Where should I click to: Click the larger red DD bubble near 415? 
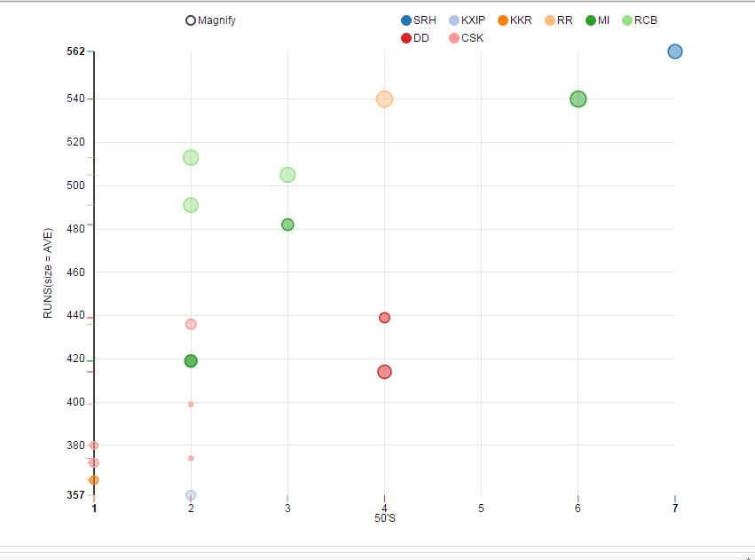(384, 372)
